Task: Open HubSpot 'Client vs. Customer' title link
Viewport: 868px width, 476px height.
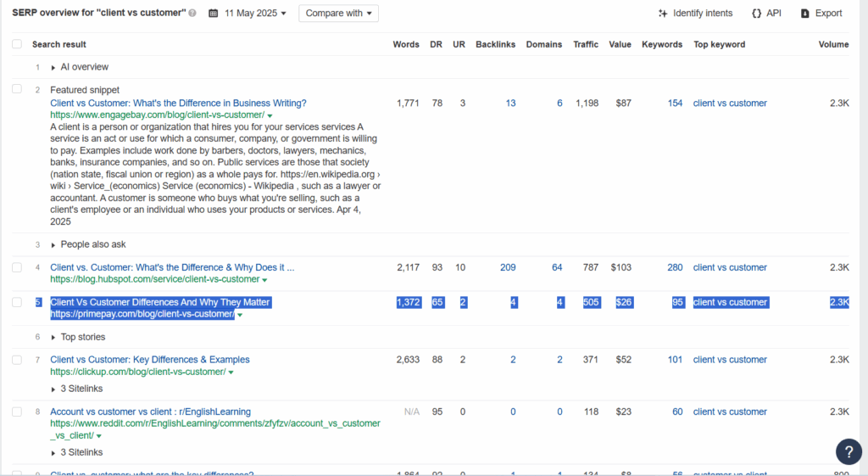Action: 172,267
